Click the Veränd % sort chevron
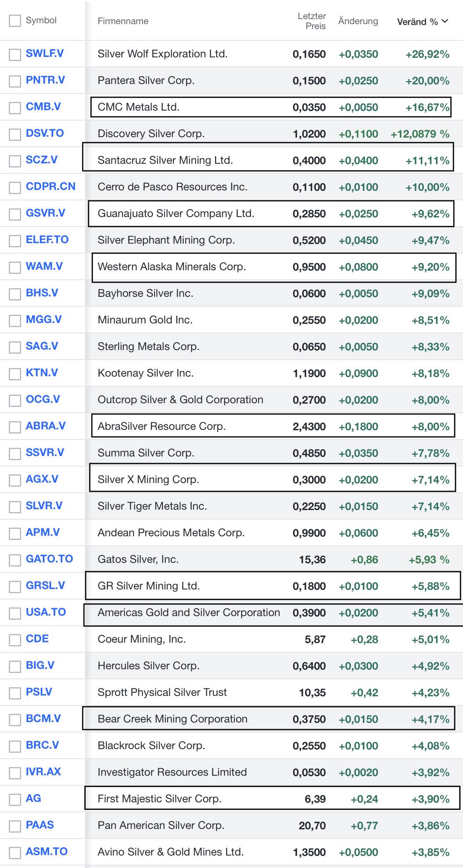The image size is (463, 868). click(445, 21)
